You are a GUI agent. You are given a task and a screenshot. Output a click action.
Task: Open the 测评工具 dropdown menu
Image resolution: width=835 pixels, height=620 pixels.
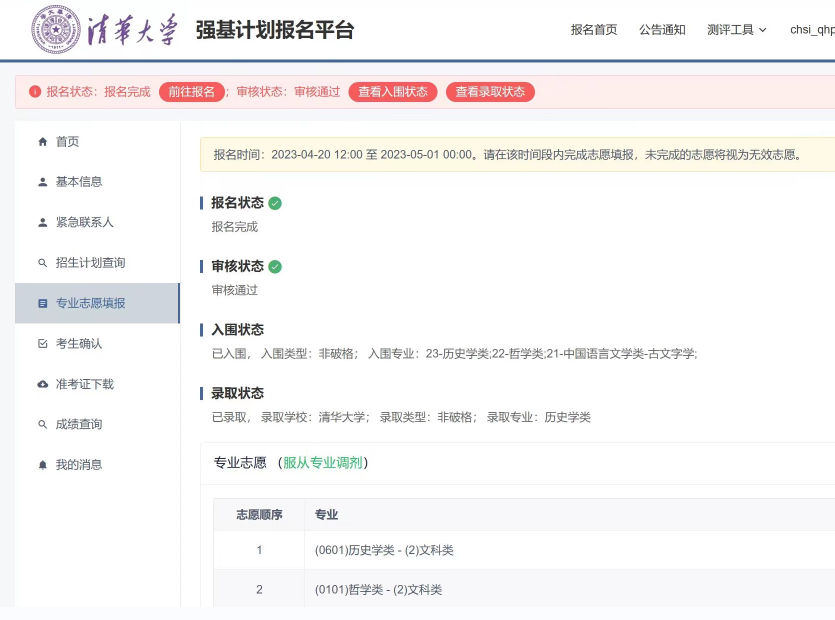click(737, 31)
